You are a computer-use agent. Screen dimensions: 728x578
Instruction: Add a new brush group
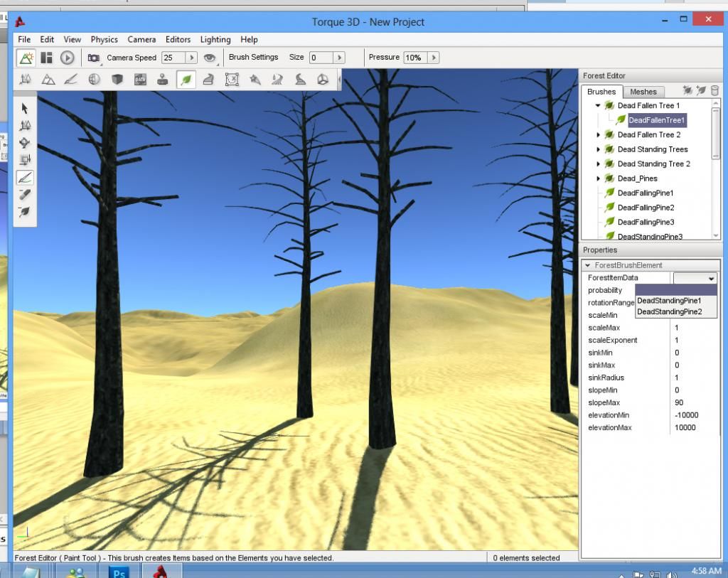pos(687,90)
